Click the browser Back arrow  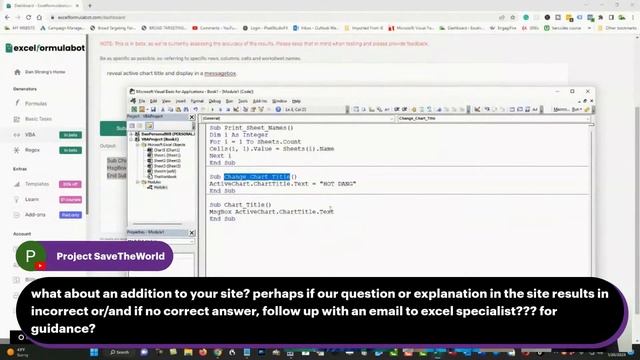7,18
